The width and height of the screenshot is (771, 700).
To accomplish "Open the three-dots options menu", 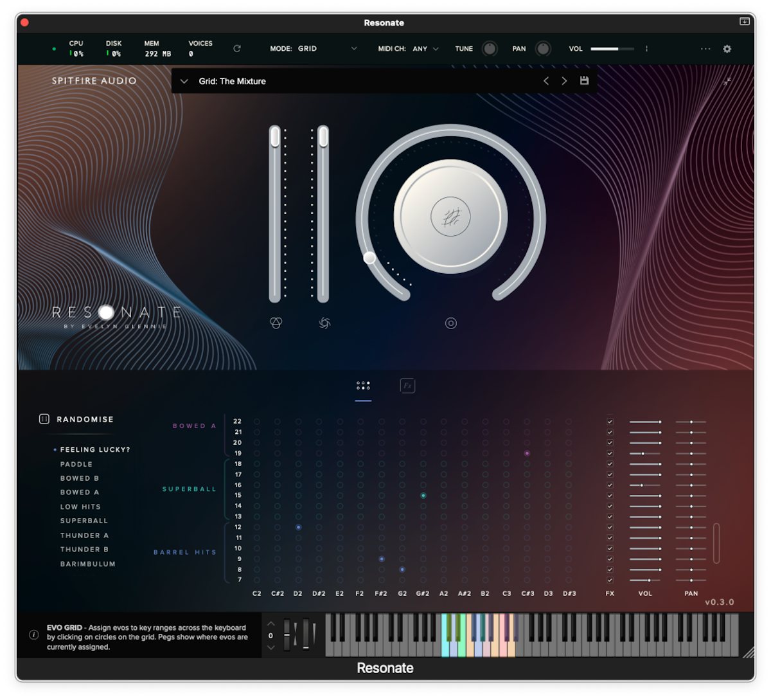I will pos(705,49).
